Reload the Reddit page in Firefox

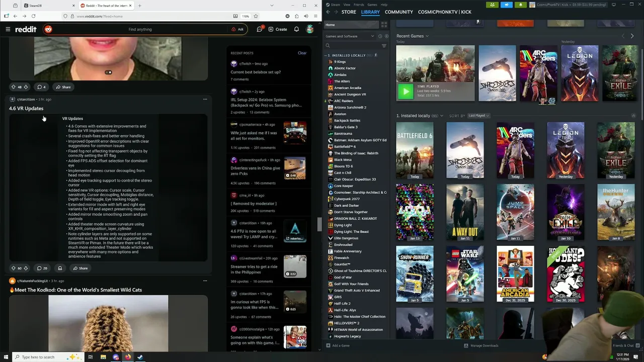(34, 16)
